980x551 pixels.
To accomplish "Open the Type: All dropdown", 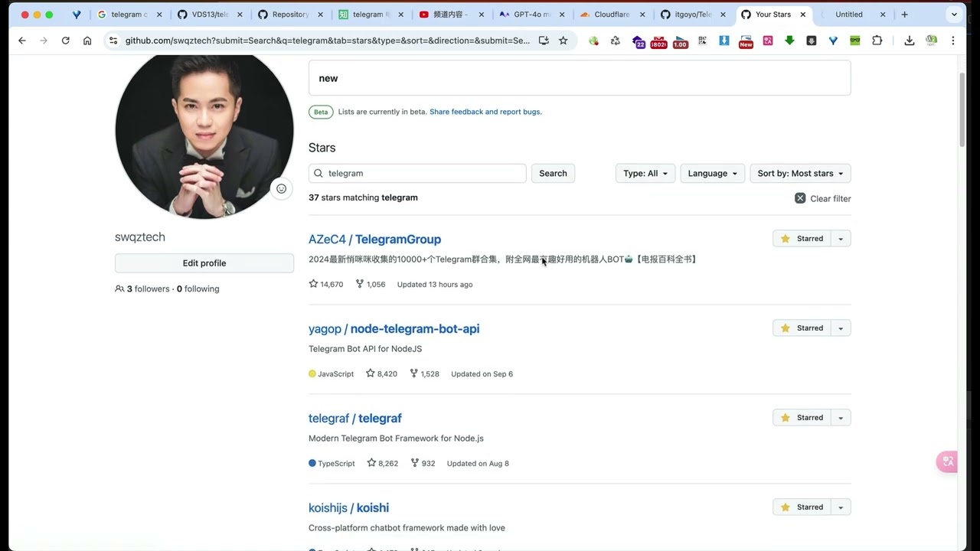I will coord(645,173).
